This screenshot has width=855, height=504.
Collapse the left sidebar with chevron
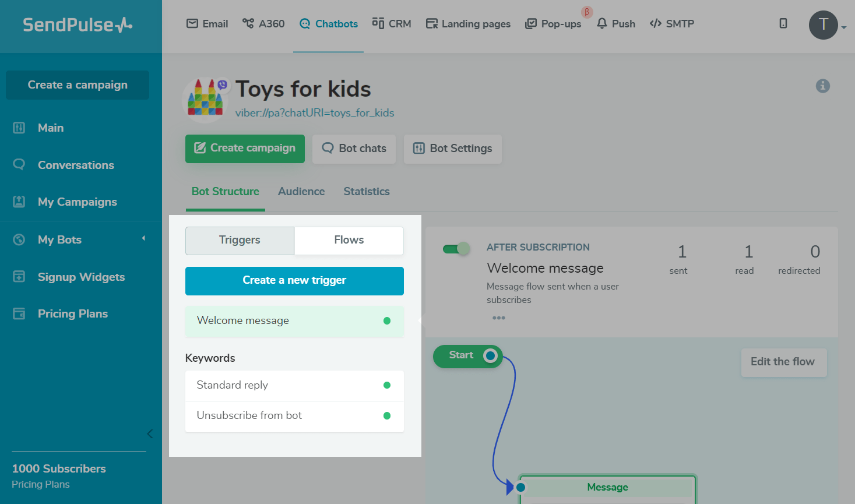click(150, 433)
